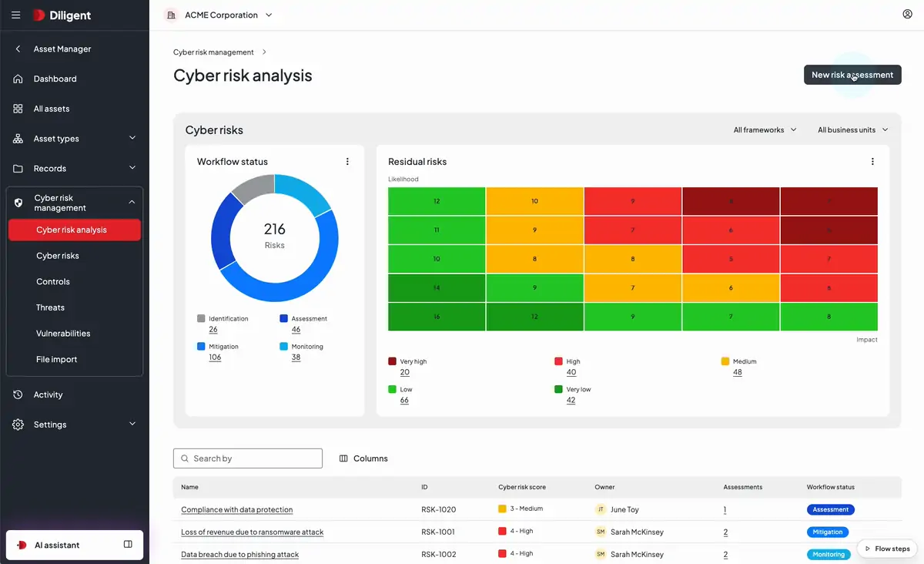Open Residual risks three-dot menu

click(x=872, y=162)
